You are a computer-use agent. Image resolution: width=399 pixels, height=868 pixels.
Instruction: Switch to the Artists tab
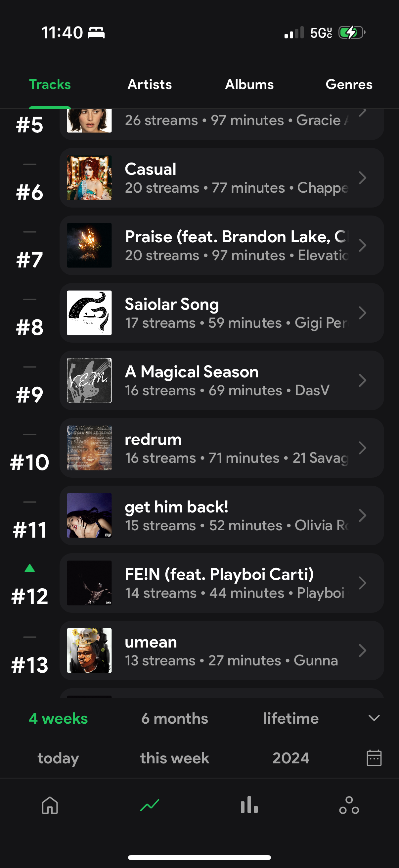point(150,84)
